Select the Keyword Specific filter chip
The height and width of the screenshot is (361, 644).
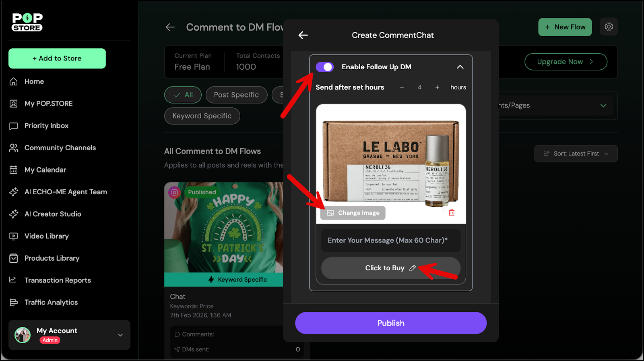(202, 116)
